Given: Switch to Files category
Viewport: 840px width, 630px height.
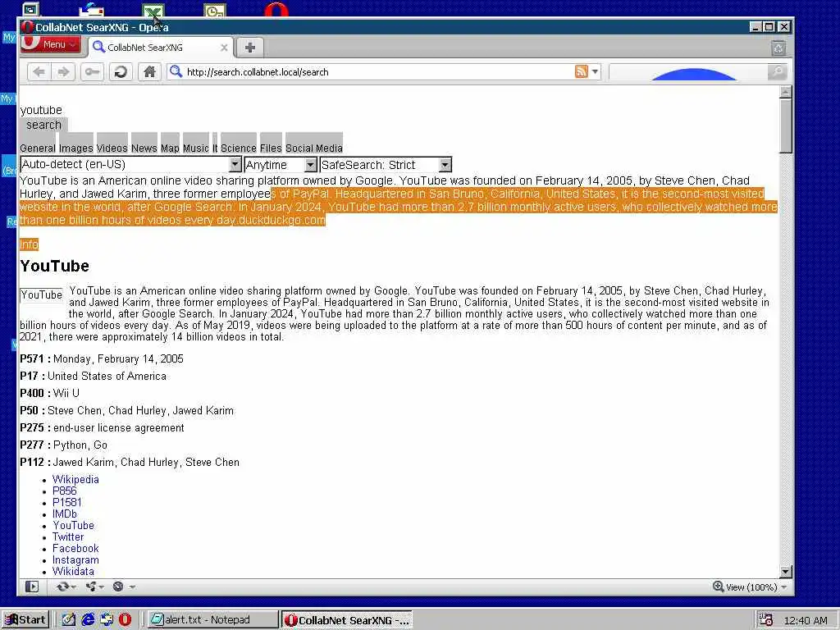Looking at the screenshot, I should pos(271,148).
